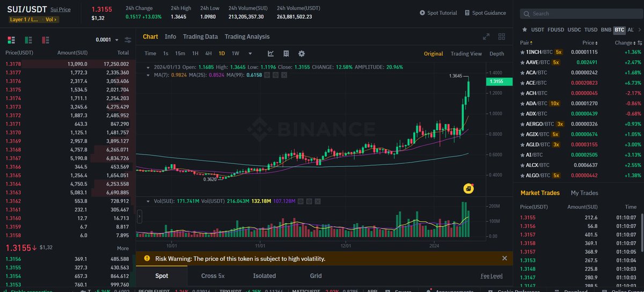Select the sell-orders-only order book view icon
The image size is (644, 292).
point(46,40)
